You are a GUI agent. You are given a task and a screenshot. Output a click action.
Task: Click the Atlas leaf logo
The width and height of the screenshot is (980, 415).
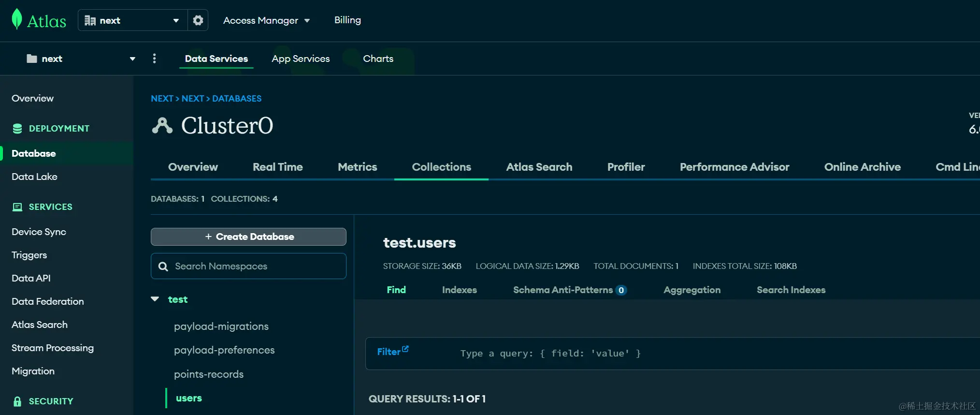(17, 19)
